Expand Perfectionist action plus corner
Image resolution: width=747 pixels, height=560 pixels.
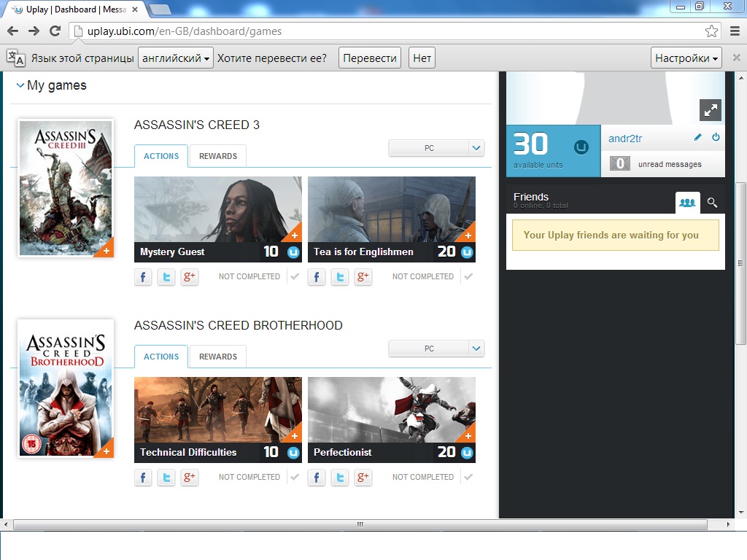[468, 436]
